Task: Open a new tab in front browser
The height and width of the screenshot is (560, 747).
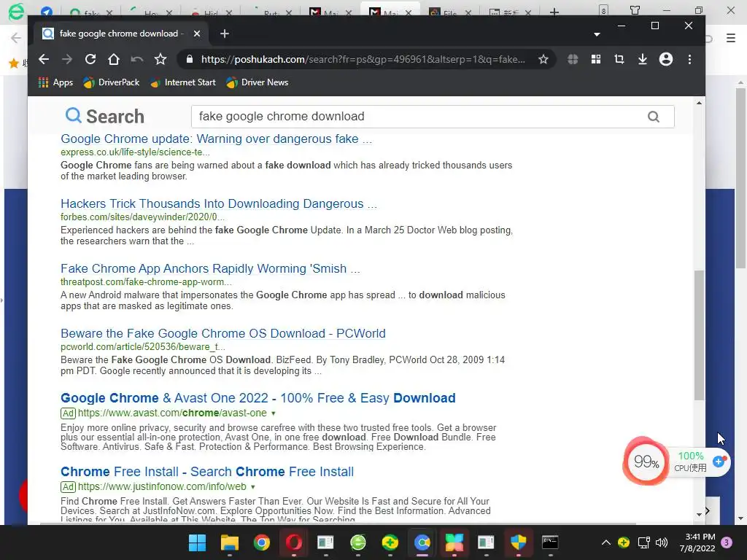Action: [x=225, y=34]
